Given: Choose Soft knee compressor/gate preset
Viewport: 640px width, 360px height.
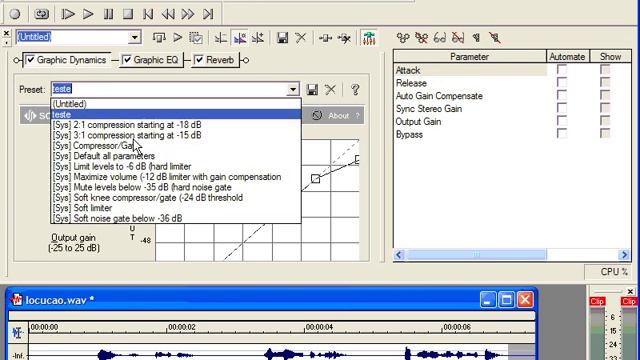Looking at the screenshot, I should pos(176,198).
